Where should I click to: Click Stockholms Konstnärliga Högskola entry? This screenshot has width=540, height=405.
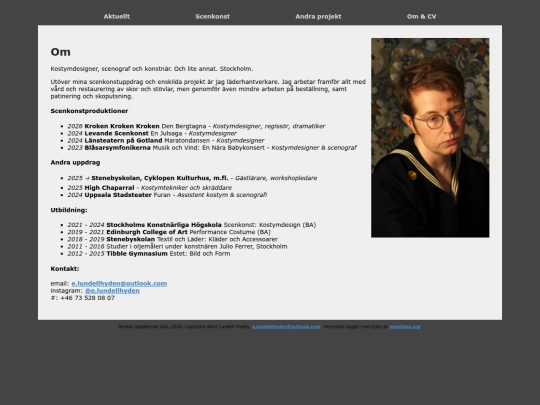[192, 225]
